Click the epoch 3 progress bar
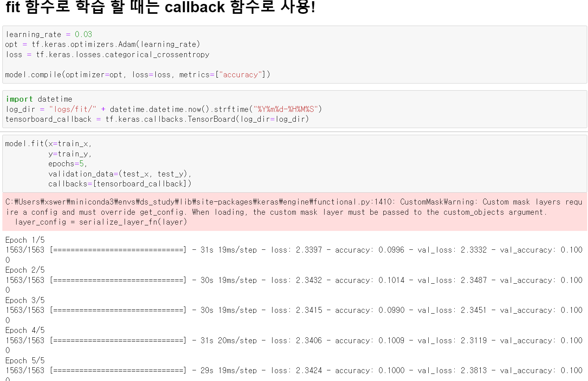The height and width of the screenshot is (381, 588). 118,310
